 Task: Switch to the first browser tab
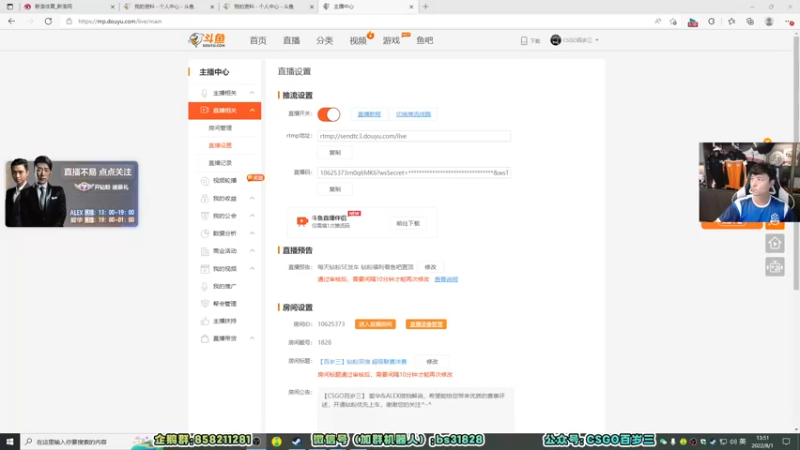click(x=67, y=7)
